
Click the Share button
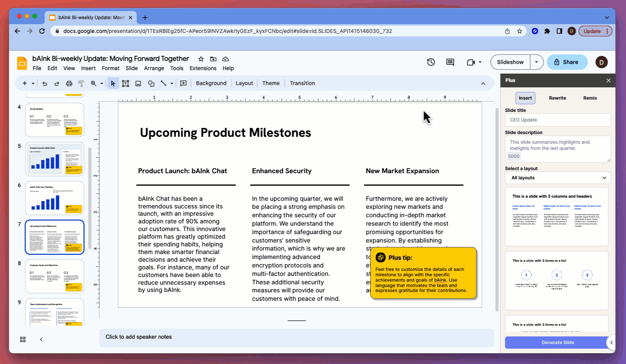point(567,62)
